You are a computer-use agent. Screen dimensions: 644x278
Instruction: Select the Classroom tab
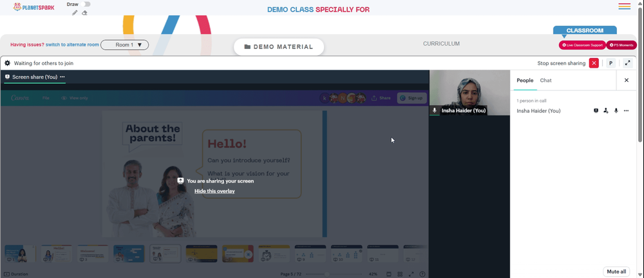(x=585, y=30)
